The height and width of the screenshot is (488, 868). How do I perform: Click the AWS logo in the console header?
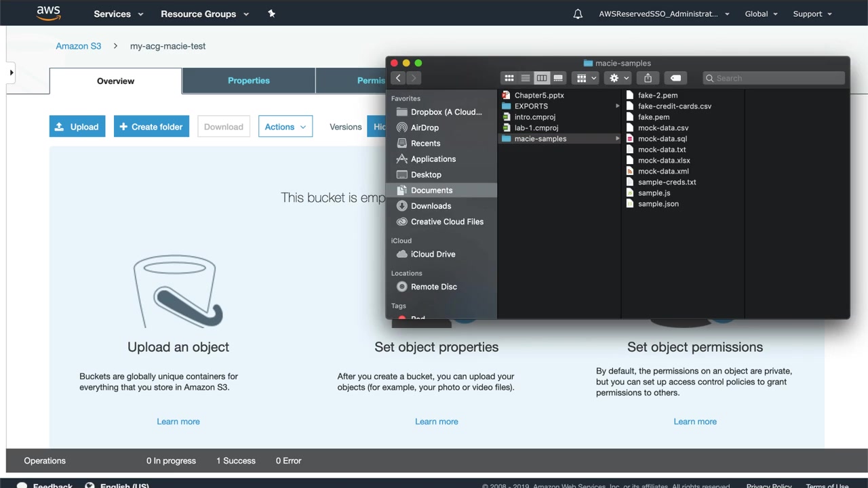click(x=48, y=13)
